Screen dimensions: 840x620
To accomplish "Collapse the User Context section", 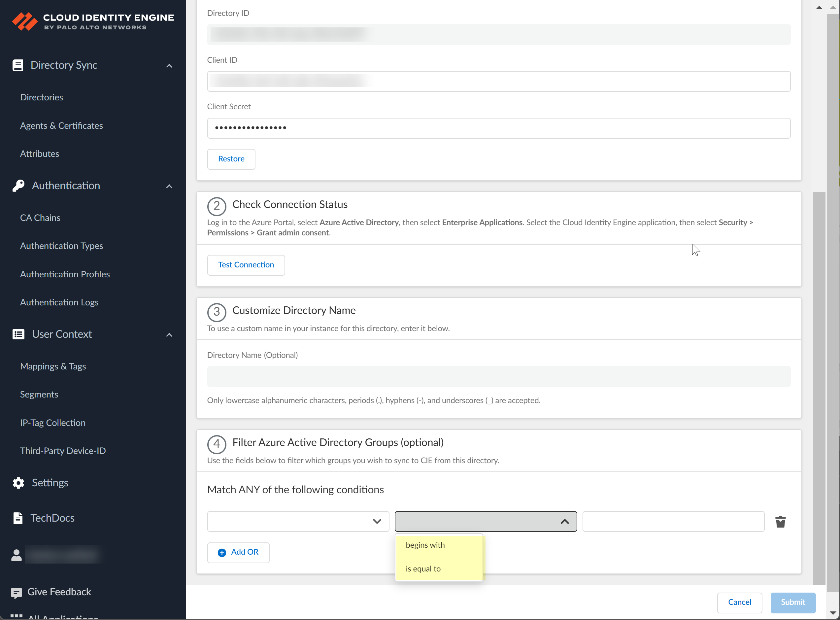I will [169, 335].
